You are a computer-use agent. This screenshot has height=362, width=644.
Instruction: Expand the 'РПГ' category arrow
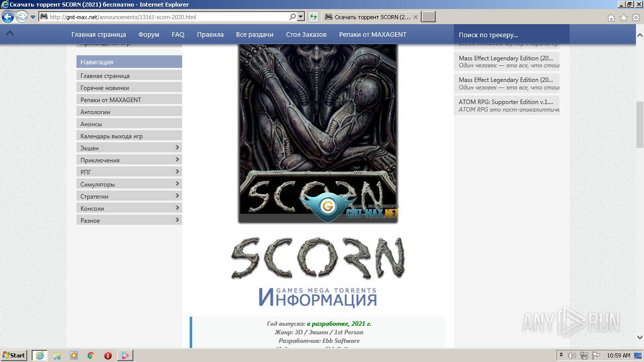click(x=177, y=171)
